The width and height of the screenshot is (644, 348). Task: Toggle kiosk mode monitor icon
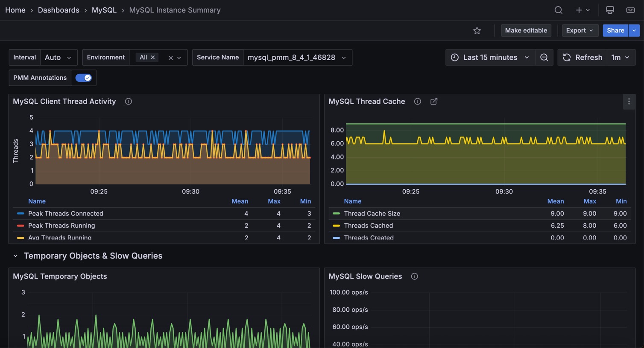610,10
